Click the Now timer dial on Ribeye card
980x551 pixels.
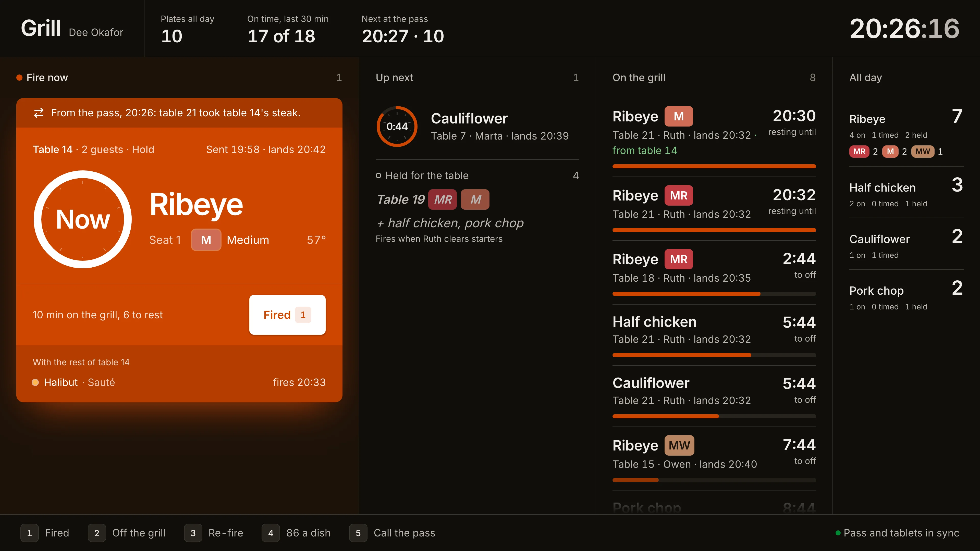click(82, 219)
